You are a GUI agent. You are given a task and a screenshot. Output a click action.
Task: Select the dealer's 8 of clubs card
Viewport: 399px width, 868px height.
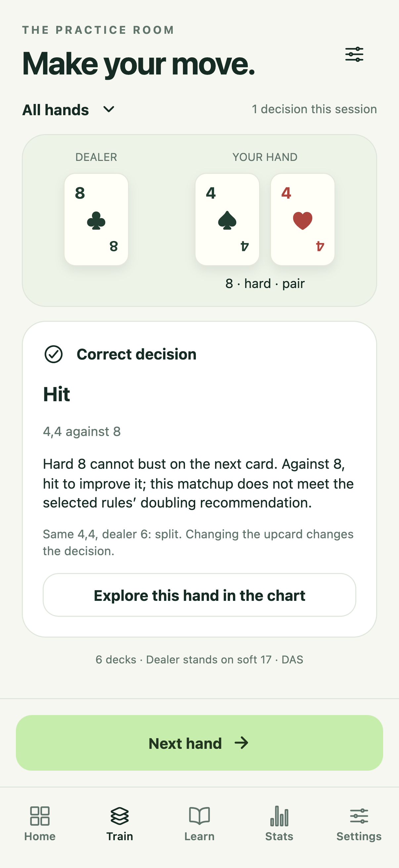pos(96,219)
